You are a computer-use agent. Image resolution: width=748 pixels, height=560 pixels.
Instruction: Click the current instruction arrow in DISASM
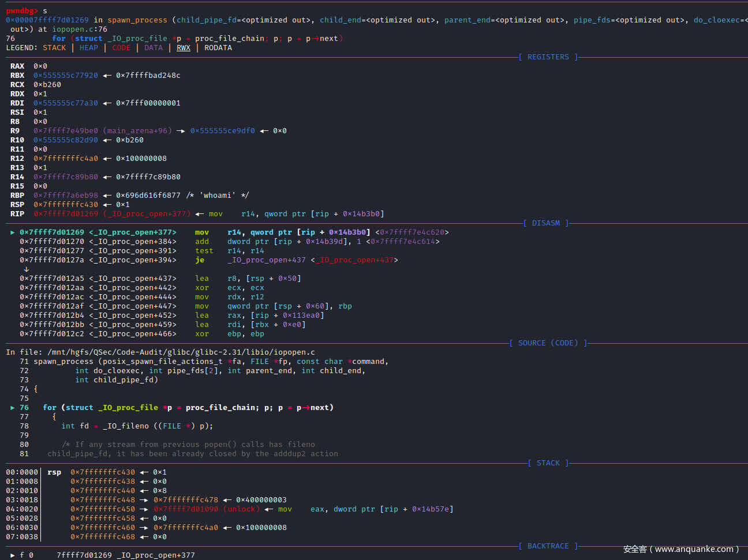[13, 232]
